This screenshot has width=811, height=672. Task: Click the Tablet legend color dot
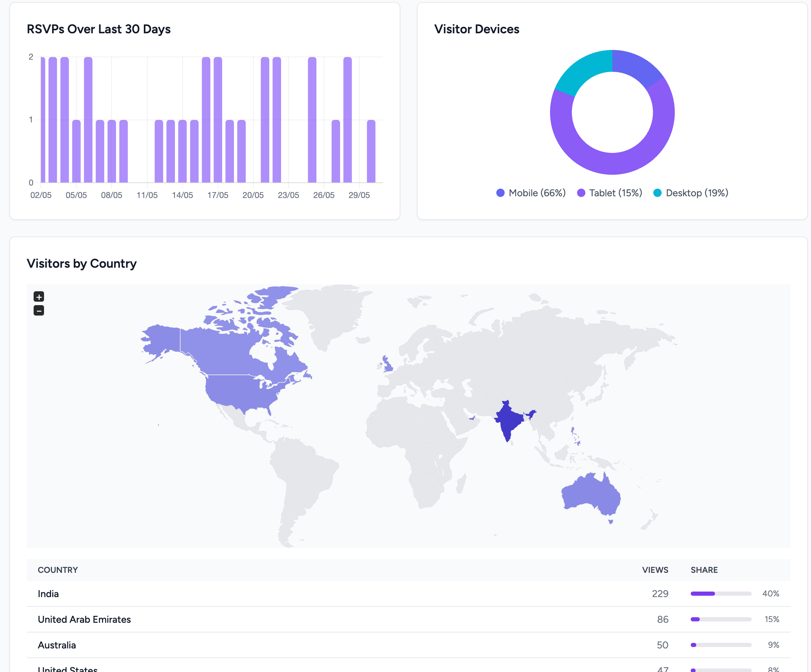pos(581,193)
